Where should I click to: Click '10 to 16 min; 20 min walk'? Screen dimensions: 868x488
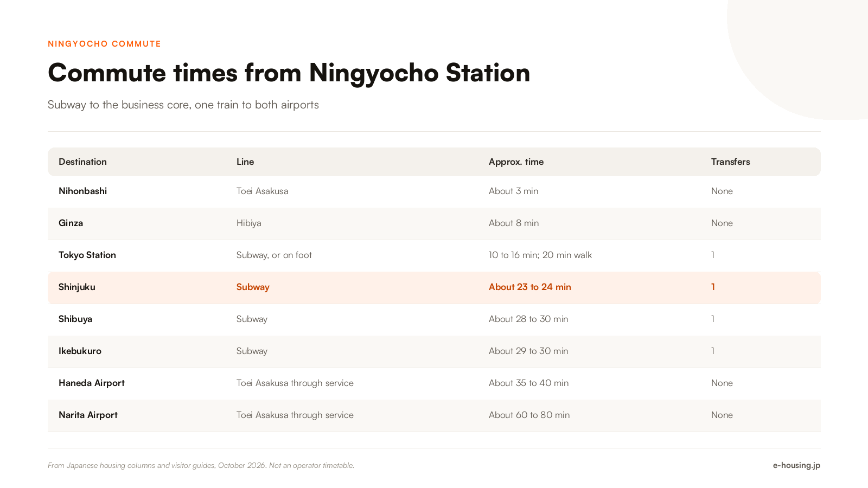point(540,255)
